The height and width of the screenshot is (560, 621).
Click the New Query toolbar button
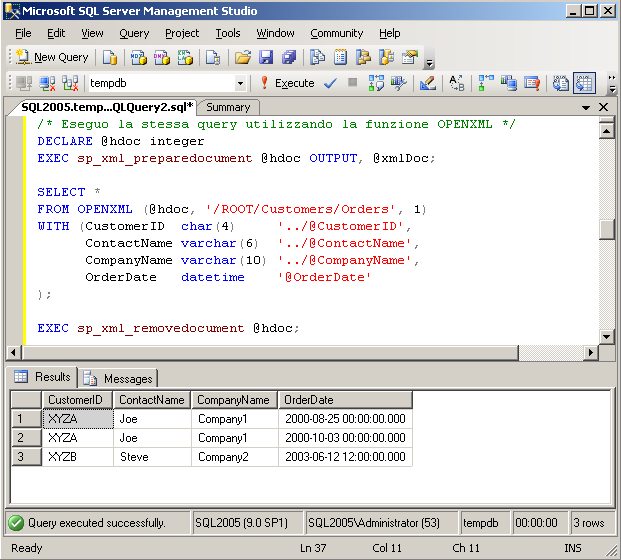(52, 57)
